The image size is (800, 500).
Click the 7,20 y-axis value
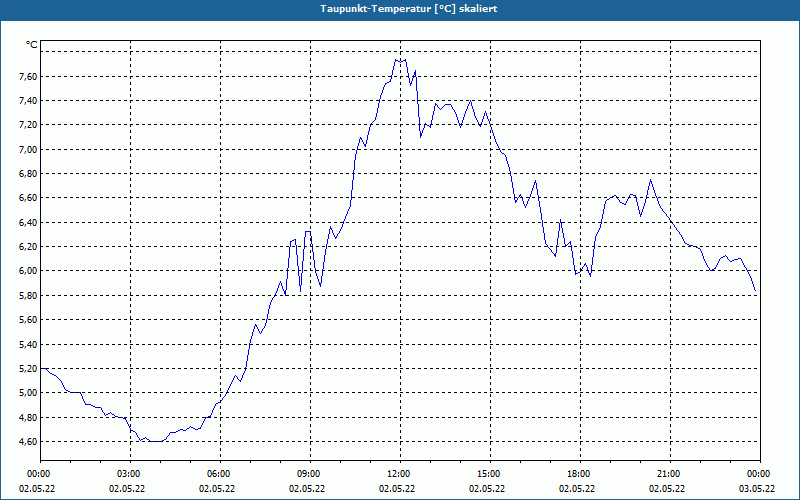[x=28, y=125]
